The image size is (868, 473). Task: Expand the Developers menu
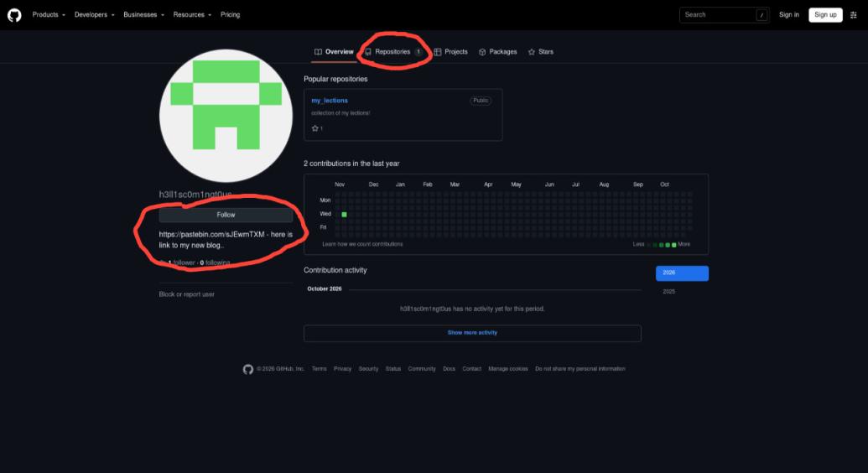95,15
